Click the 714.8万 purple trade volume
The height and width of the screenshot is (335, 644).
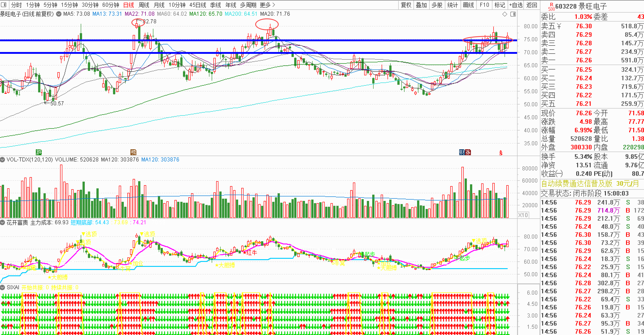(x=609, y=211)
